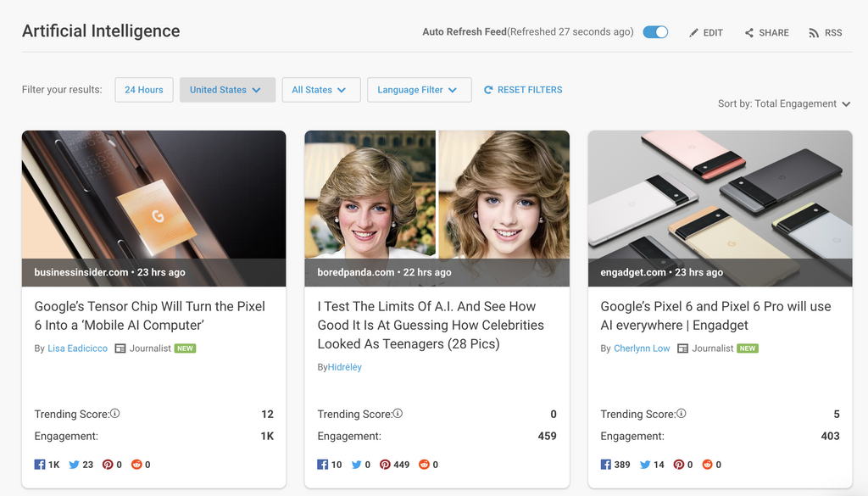The width and height of the screenshot is (868, 496).
Task: Click Facebook icon on the businessinsider card
Action: pos(40,465)
